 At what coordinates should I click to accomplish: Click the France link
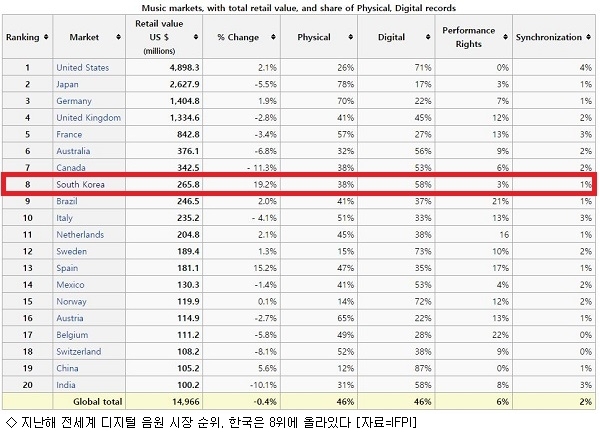click(69, 134)
